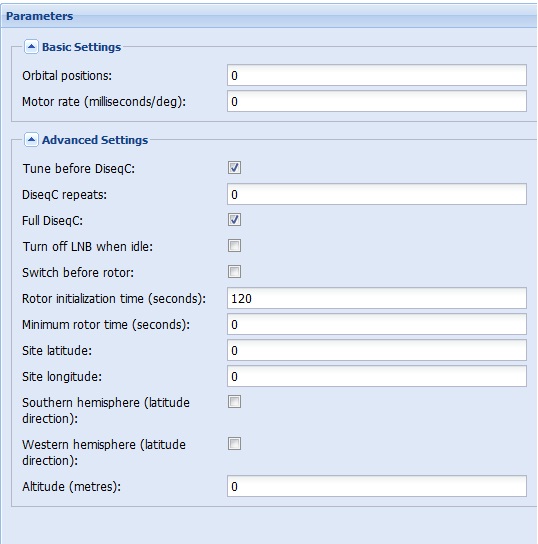The height and width of the screenshot is (544, 538).
Task: Check Southern hemisphere latitude direction box
Action: [x=234, y=402]
